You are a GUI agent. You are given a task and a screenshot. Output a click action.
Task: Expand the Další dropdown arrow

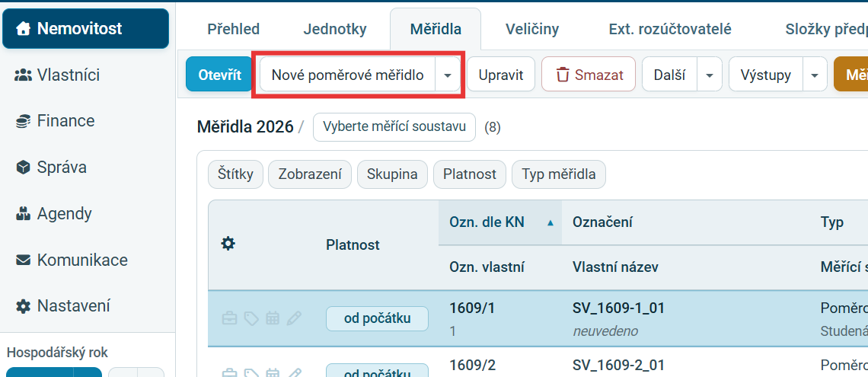point(710,75)
